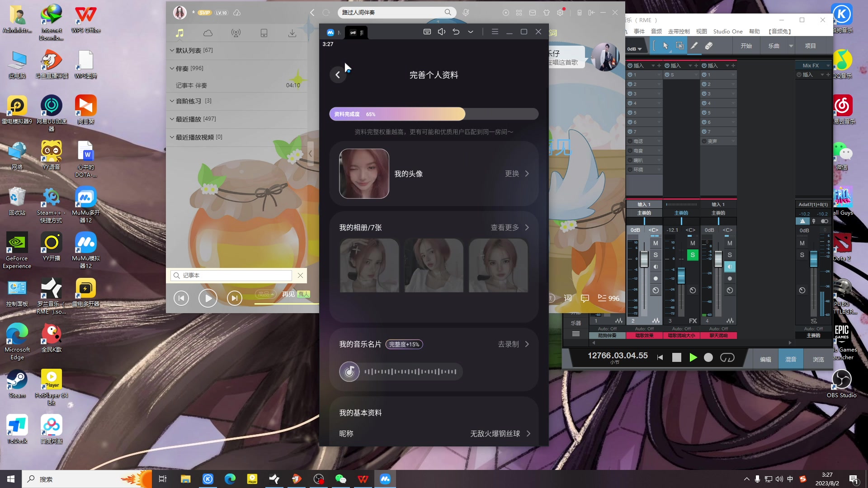
Task: Click 去录制 to record music card
Action: [513, 344]
